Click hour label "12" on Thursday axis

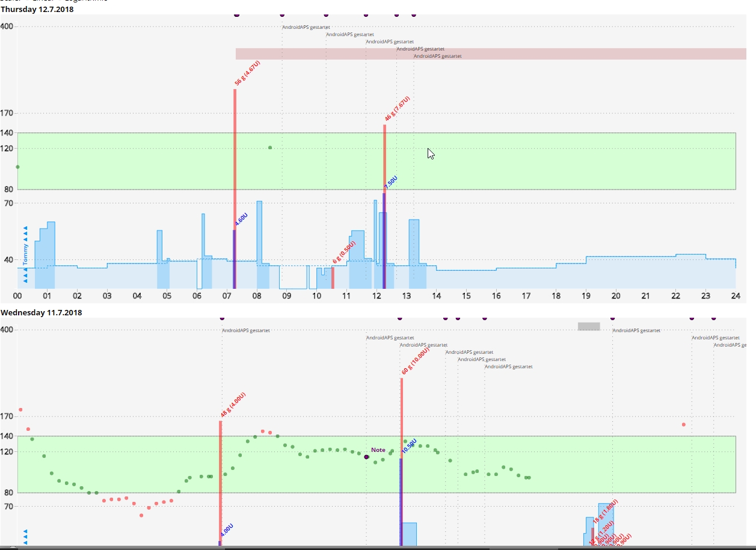[x=376, y=295]
